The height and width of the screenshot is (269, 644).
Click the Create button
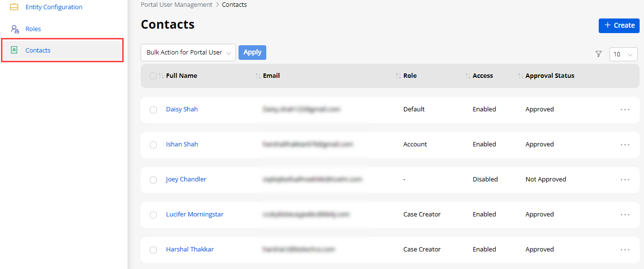click(619, 25)
